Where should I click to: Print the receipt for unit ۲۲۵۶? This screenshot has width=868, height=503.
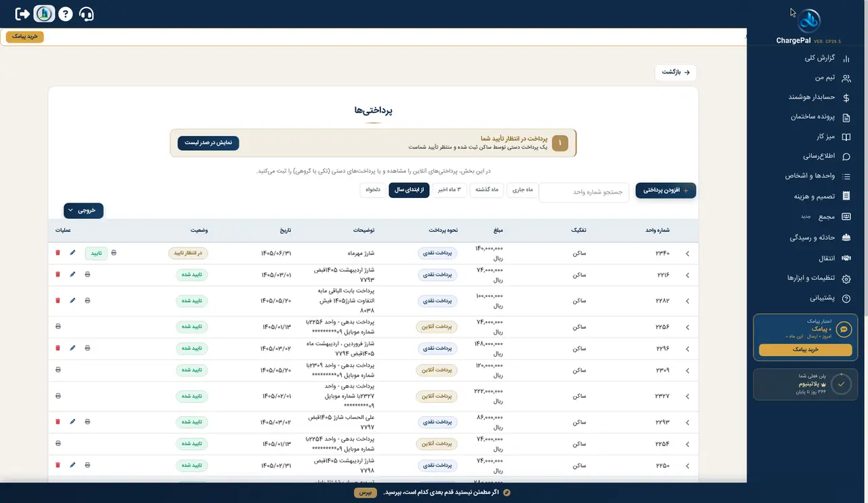pos(58,326)
